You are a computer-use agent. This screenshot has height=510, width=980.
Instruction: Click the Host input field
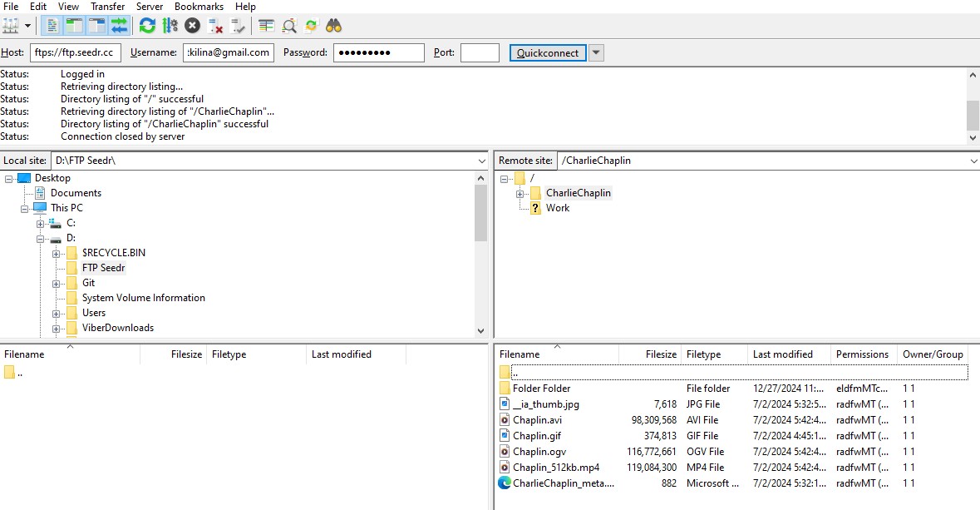(76, 52)
